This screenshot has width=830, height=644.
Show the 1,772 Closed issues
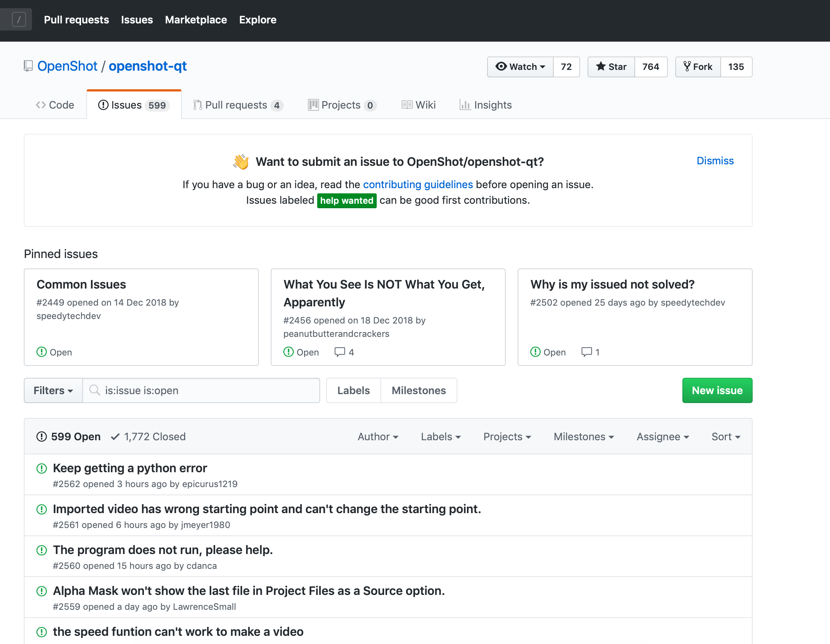[148, 437]
